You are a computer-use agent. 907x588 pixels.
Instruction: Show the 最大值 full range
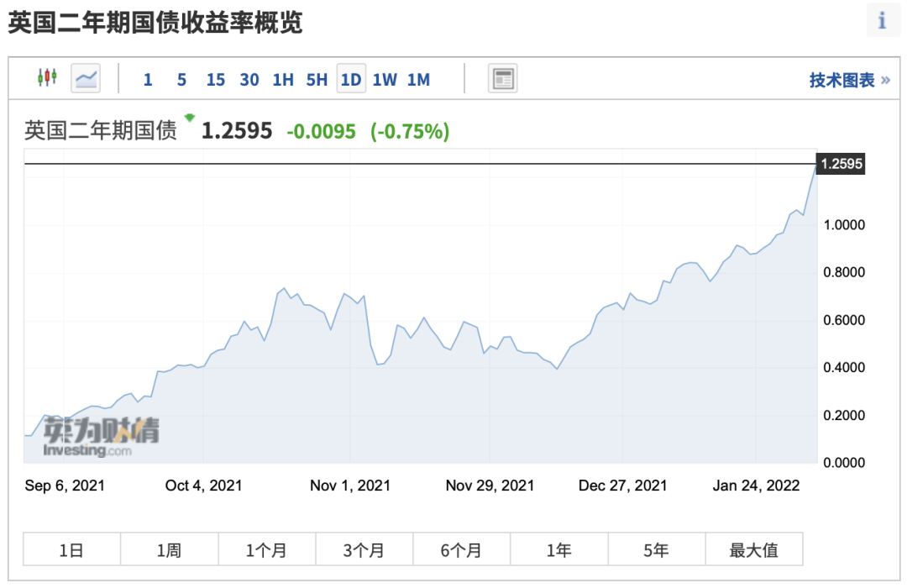[x=753, y=550]
